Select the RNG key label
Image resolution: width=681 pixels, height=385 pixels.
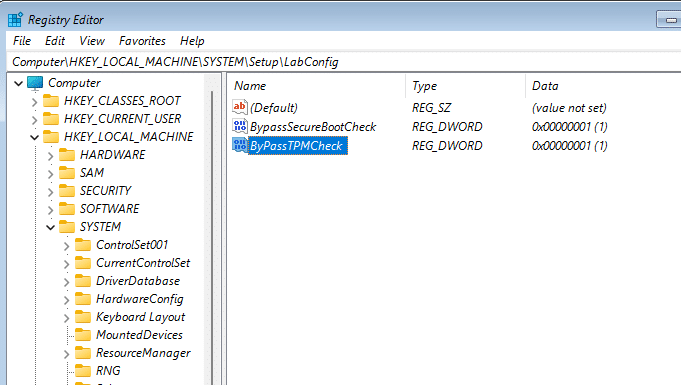pos(108,371)
